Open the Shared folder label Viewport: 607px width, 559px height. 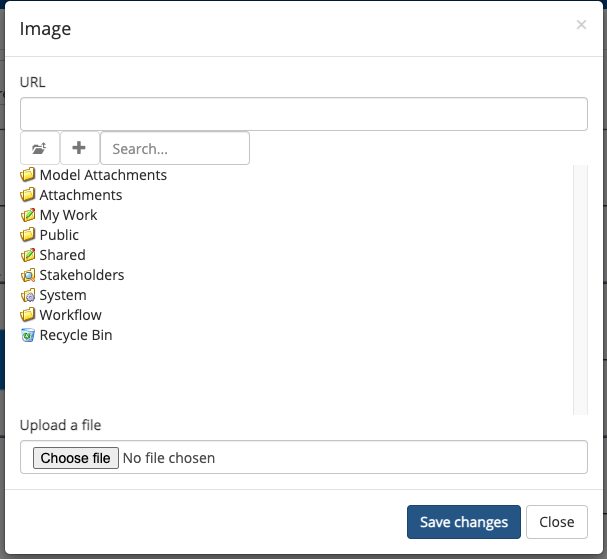62,255
